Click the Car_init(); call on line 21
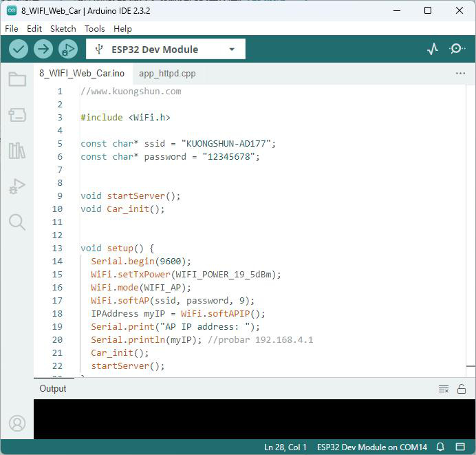The width and height of the screenshot is (476, 455). tap(120, 352)
